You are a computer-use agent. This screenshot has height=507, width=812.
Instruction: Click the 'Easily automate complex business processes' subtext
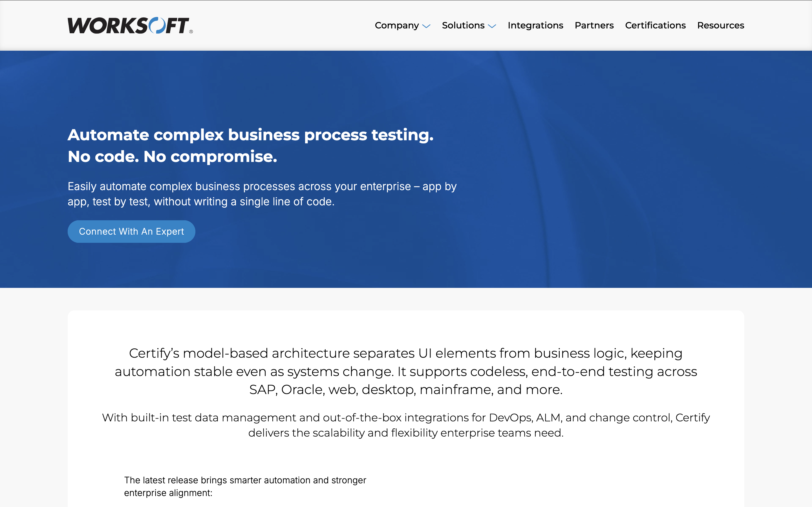pos(262,194)
